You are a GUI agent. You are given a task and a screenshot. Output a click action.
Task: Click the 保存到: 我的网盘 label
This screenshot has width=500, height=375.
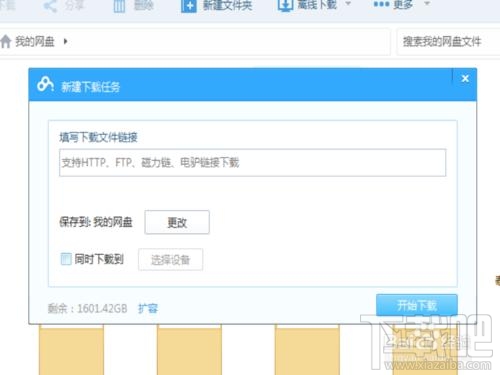click(x=96, y=222)
